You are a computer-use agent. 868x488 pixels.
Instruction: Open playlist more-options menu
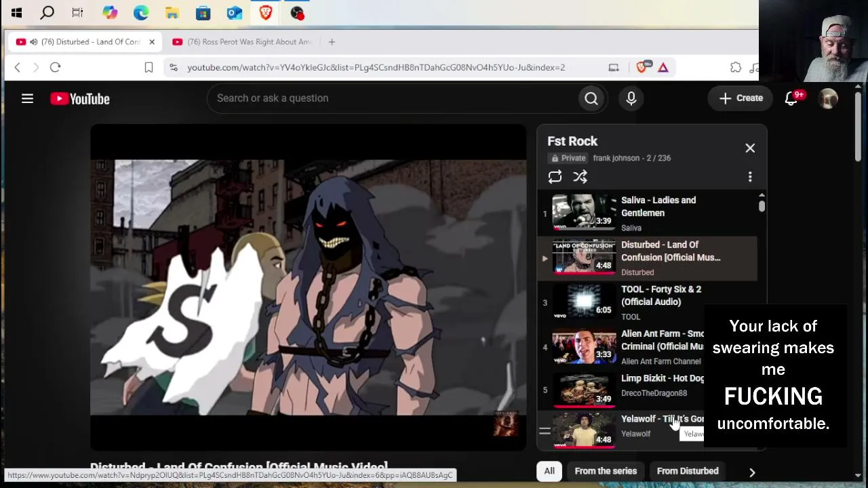750,177
